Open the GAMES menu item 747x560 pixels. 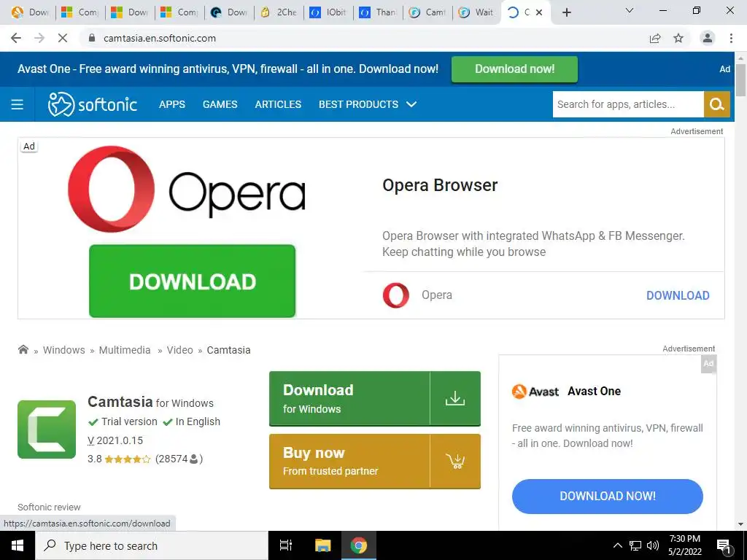pos(220,104)
